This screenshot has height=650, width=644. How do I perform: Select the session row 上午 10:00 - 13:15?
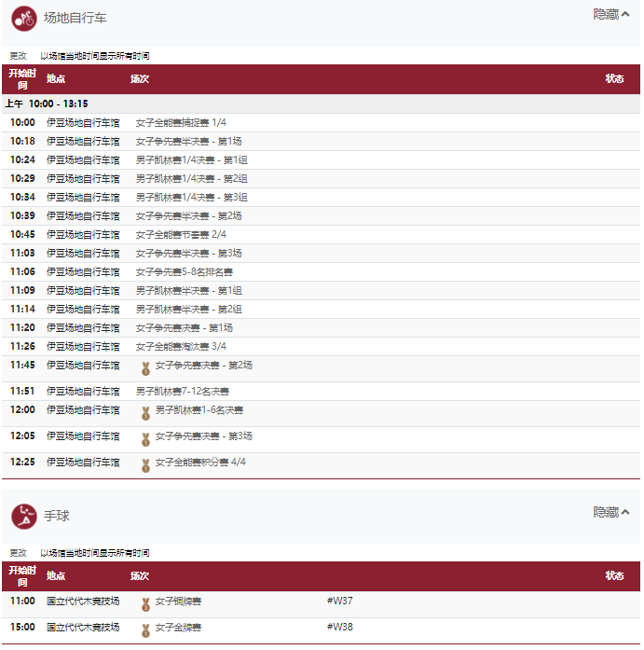coord(321,104)
